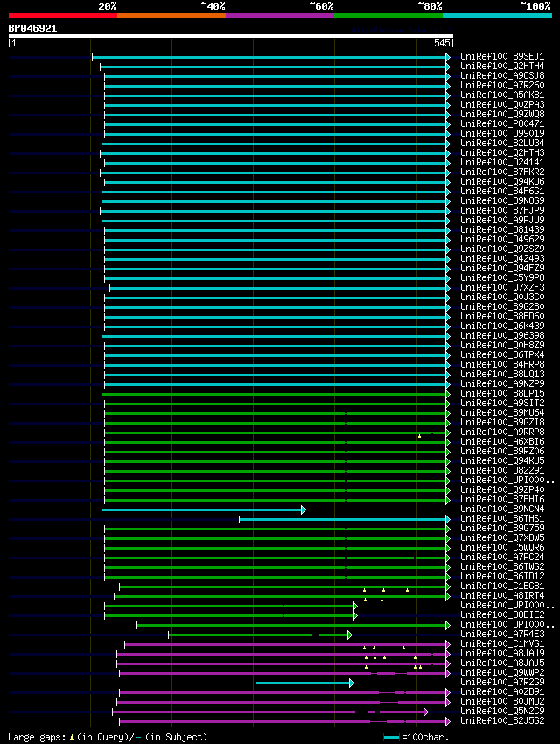Select the UniRef100_B9MU64 label
Image resolution: width=560 pixels, height=744 pixels.
(x=502, y=413)
